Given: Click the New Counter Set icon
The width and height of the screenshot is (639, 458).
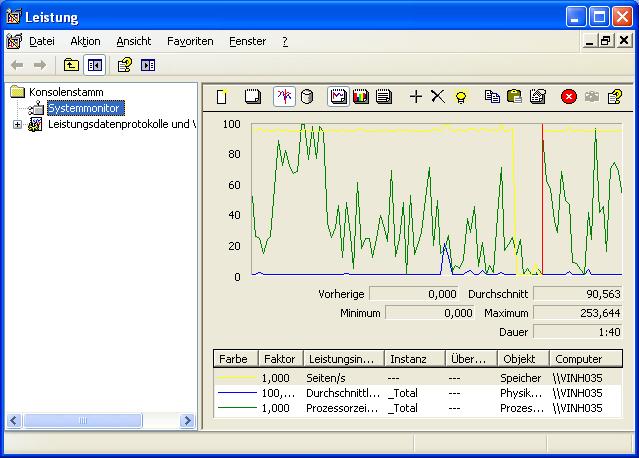Looking at the screenshot, I should pyautogui.click(x=222, y=97).
